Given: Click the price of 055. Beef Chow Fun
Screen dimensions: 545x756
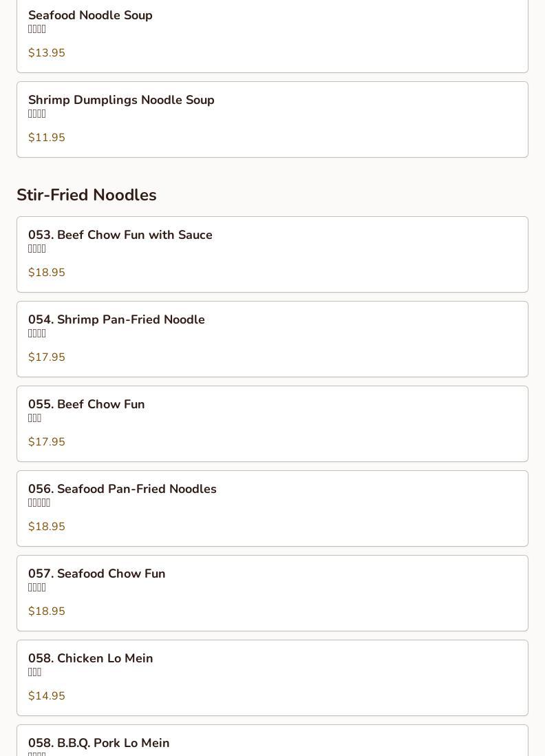Looking at the screenshot, I should click(47, 442).
